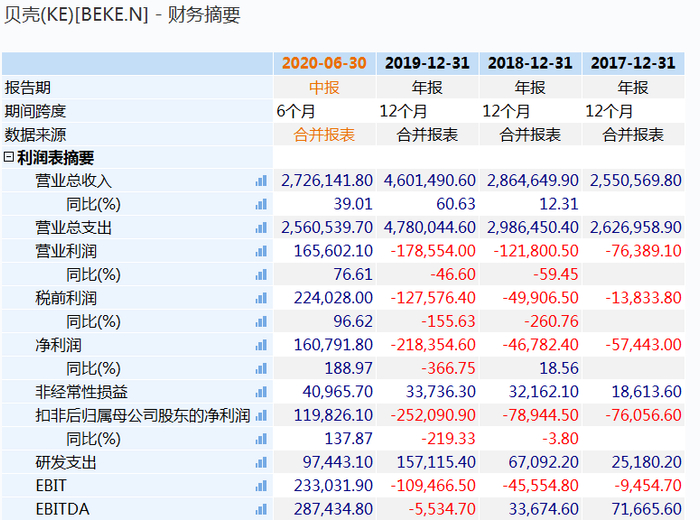Click EBIT value 233,031.90
Screen dimensions: 700x520
click(x=333, y=486)
